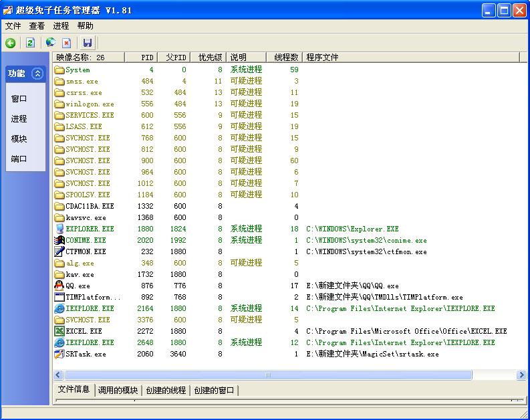Image resolution: width=530 pixels, height=420 pixels.
Task: Open the 进程 menu
Action: point(61,26)
